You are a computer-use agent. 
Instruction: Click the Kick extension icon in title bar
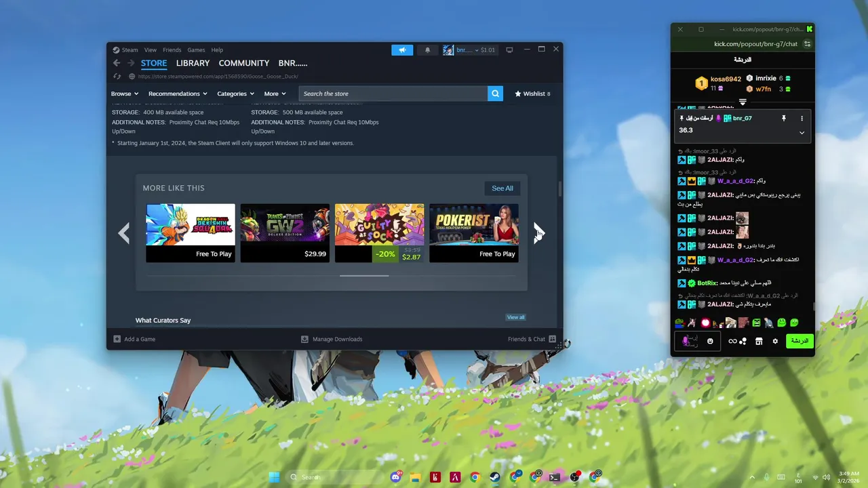point(809,29)
